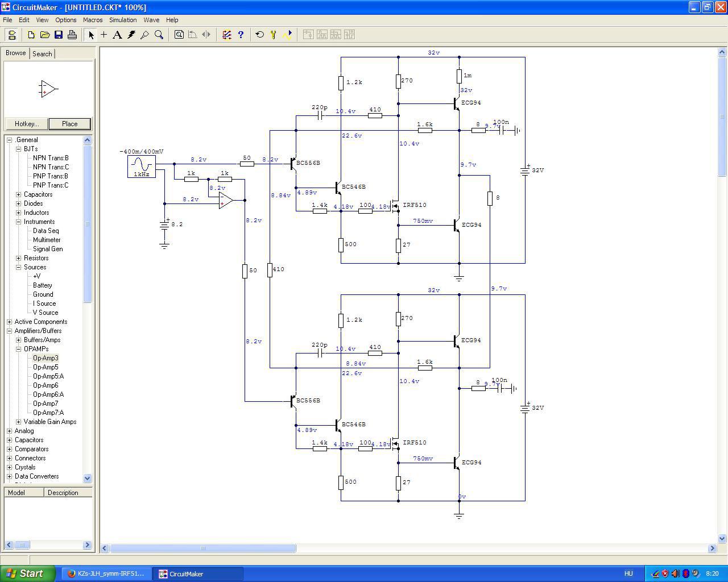Collapse the OPAMPs tree branch

19,349
